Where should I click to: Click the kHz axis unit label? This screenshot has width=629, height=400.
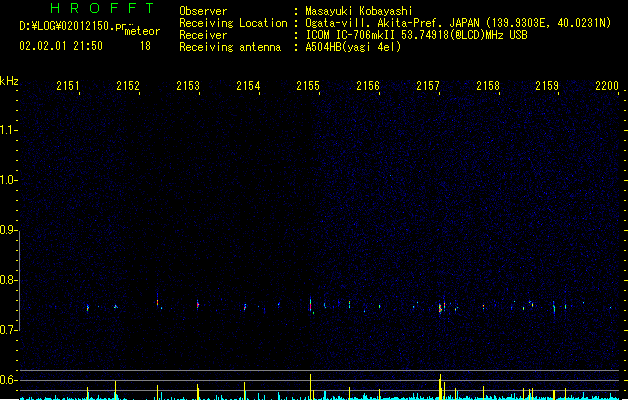(x=9, y=81)
